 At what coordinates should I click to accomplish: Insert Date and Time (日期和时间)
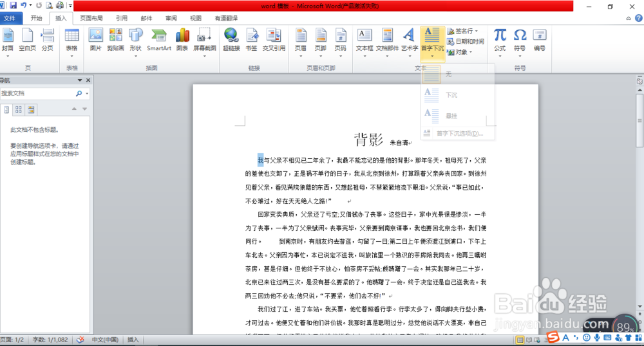coord(466,41)
